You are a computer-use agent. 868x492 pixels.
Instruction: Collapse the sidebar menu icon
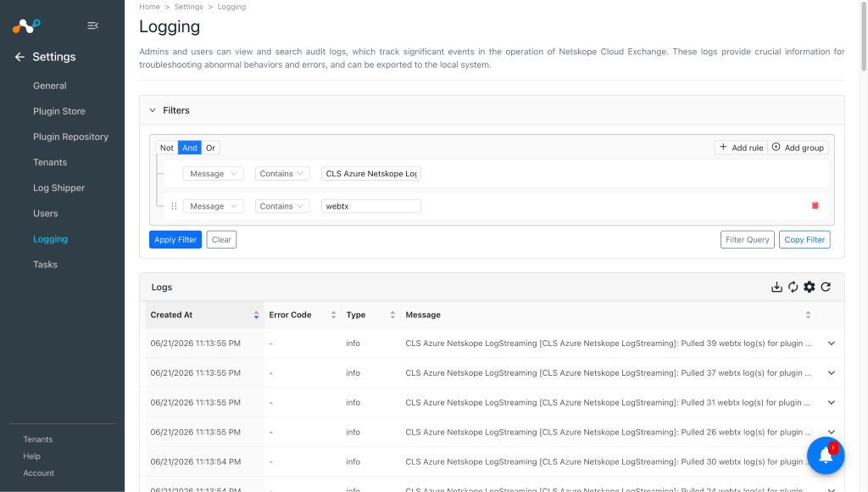[x=93, y=25]
